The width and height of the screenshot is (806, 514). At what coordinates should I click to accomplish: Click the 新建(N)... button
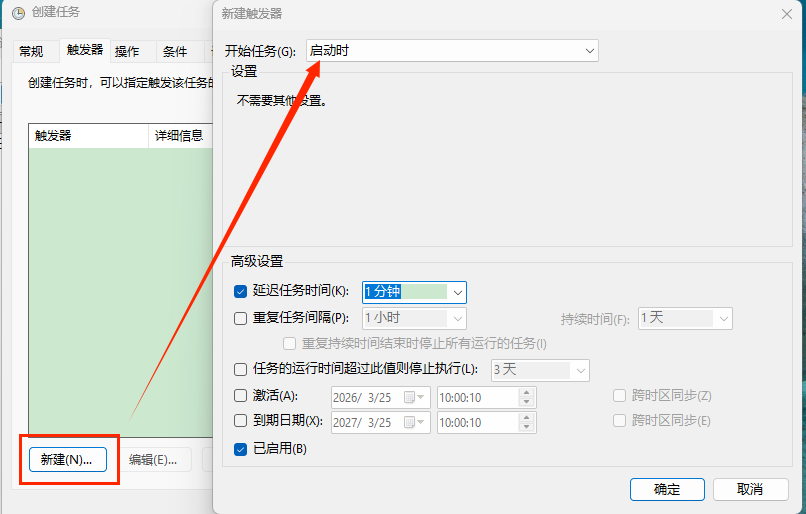(68, 460)
